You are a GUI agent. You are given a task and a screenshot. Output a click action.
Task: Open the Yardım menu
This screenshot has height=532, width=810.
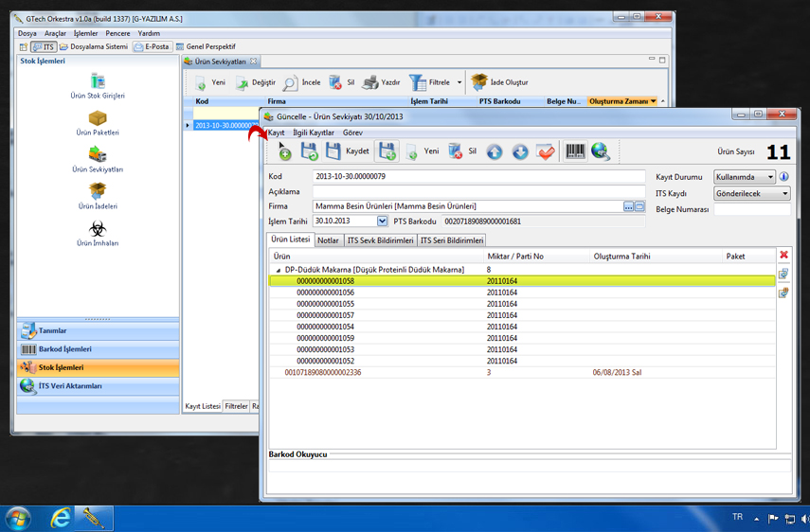(x=149, y=33)
